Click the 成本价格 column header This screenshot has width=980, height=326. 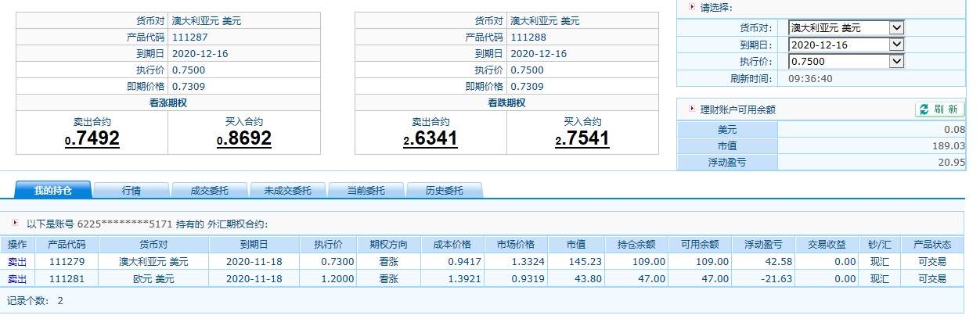point(452,244)
